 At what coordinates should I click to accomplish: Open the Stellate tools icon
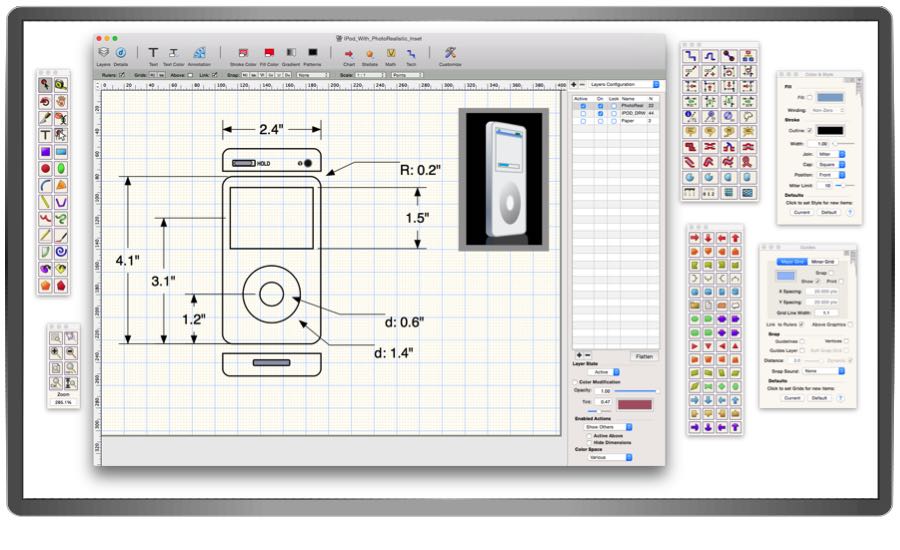click(370, 53)
